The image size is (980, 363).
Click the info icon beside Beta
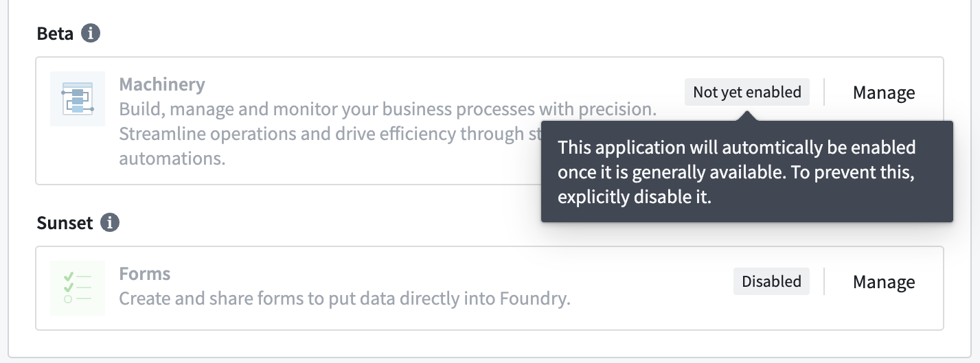tap(91, 33)
